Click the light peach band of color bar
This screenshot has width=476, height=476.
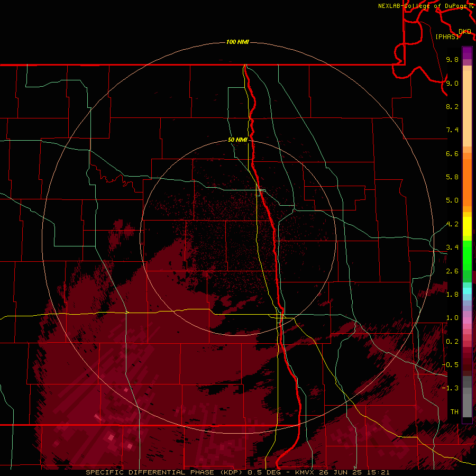467,108
